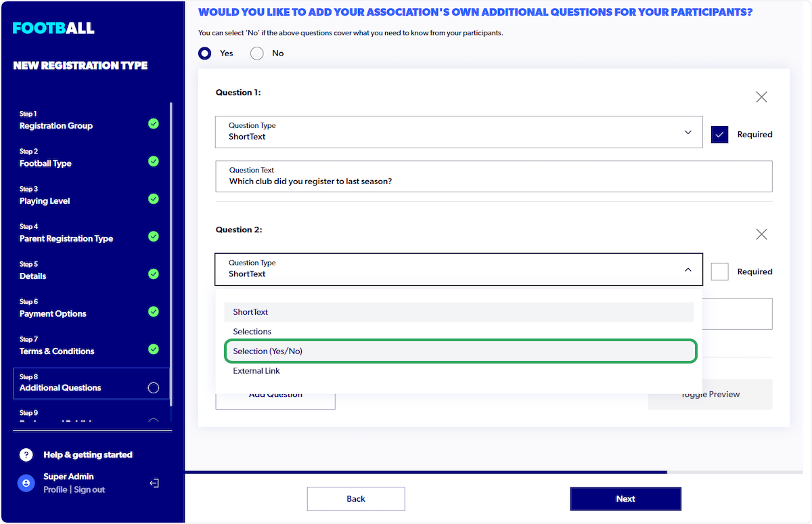Screen dimensions: 812x524
Task: Select the No radio button
Action: click(x=257, y=53)
